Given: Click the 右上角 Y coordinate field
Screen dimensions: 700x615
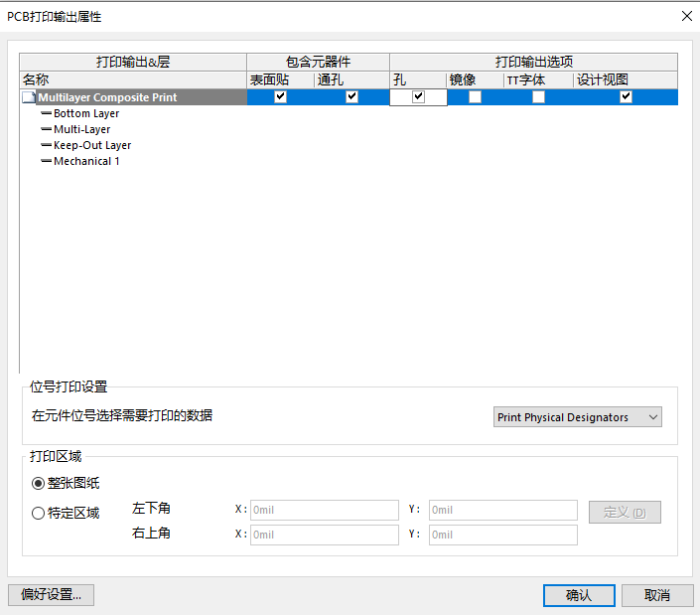Looking at the screenshot, I should [x=503, y=536].
